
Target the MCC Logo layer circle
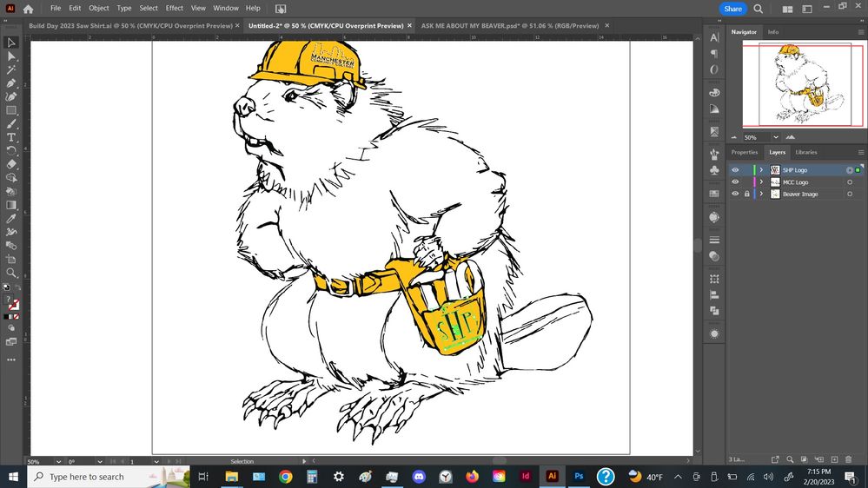[x=850, y=182]
